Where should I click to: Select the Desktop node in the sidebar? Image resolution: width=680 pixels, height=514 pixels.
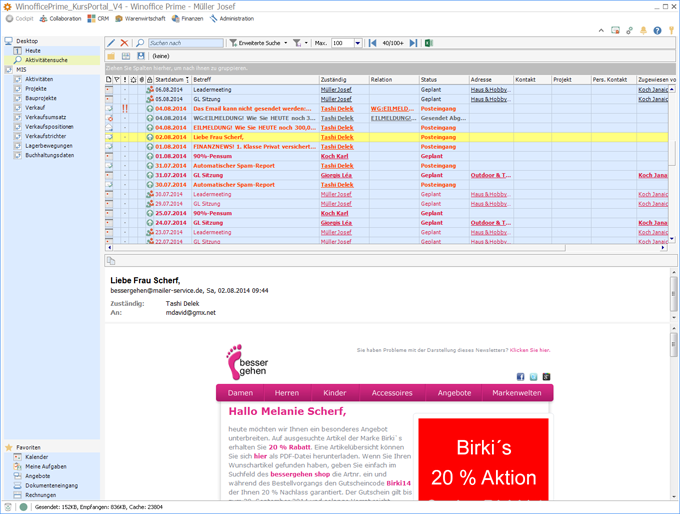pos(27,41)
